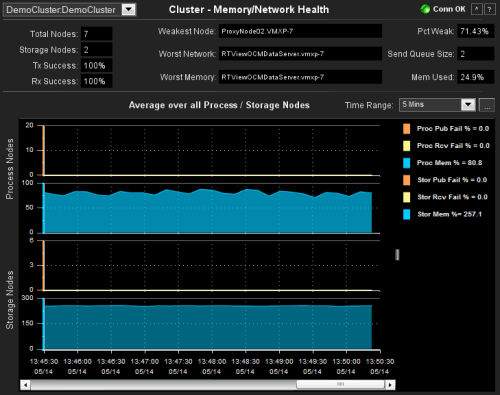Click the Process Nodes fail percentage chart
This screenshot has width=500, height=395.
click(x=212, y=150)
